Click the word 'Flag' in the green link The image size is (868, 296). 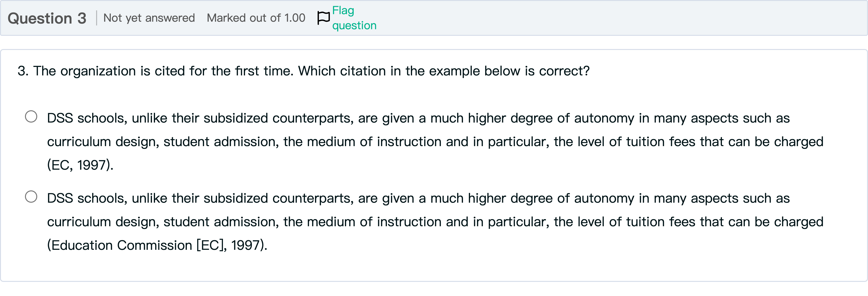[x=343, y=10]
